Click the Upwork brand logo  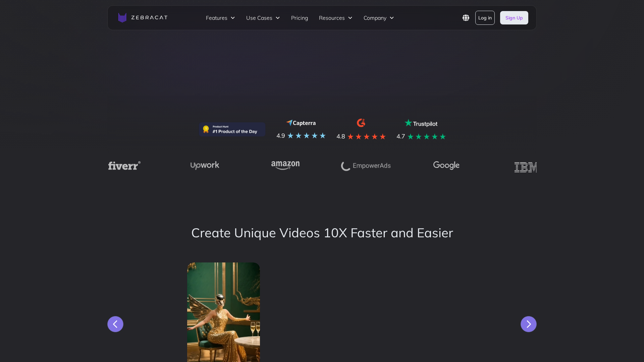pos(205,165)
